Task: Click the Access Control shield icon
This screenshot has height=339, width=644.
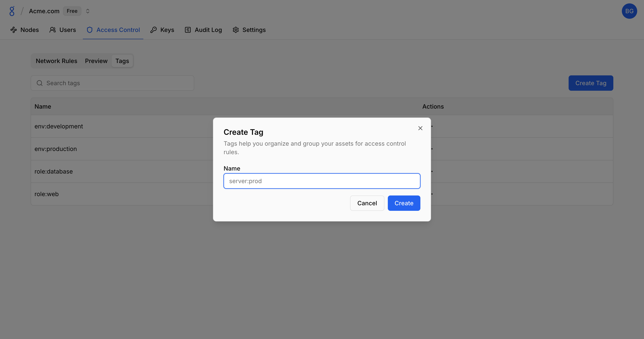Action: [x=89, y=30]
